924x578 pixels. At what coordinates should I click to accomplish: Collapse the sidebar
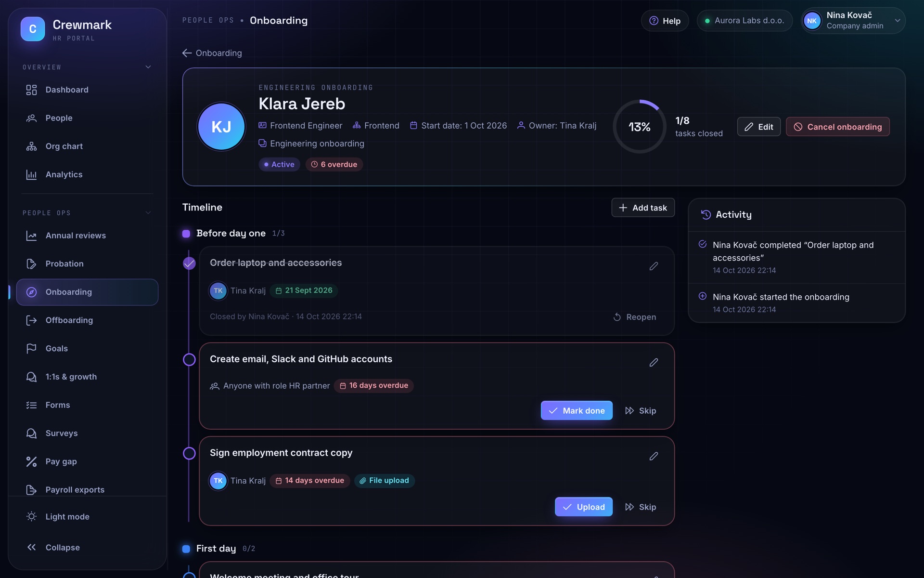pyautogui.click(x=87, y=547)
